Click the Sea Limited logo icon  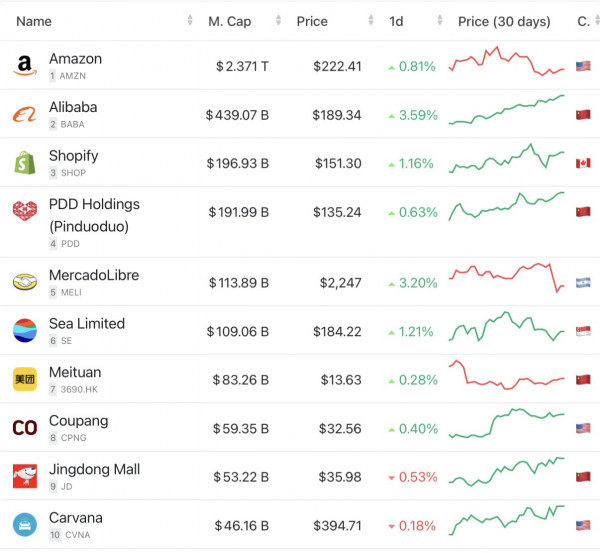tap(24, 331)
